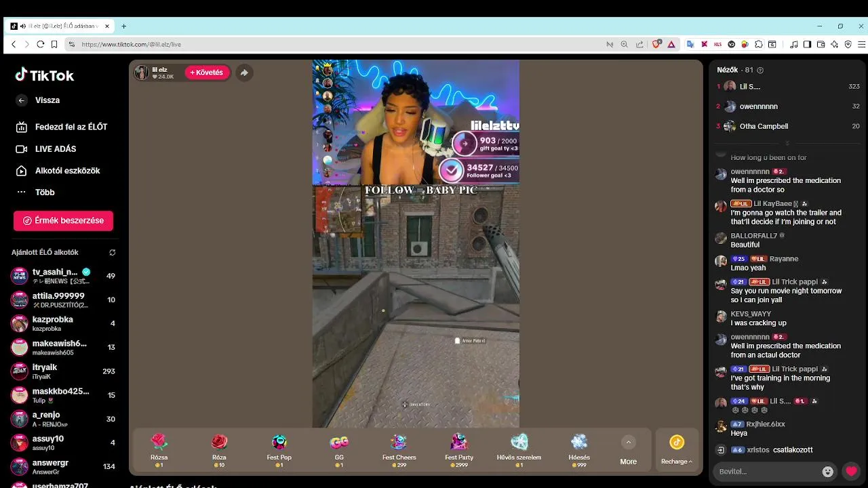Click the chat input Bevitel field

767,472
